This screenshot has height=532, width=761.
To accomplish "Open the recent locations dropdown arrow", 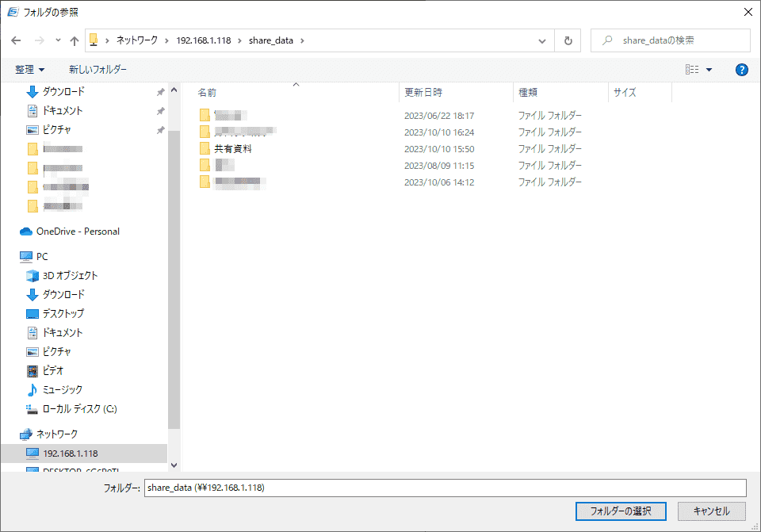I will pos(58,40).
